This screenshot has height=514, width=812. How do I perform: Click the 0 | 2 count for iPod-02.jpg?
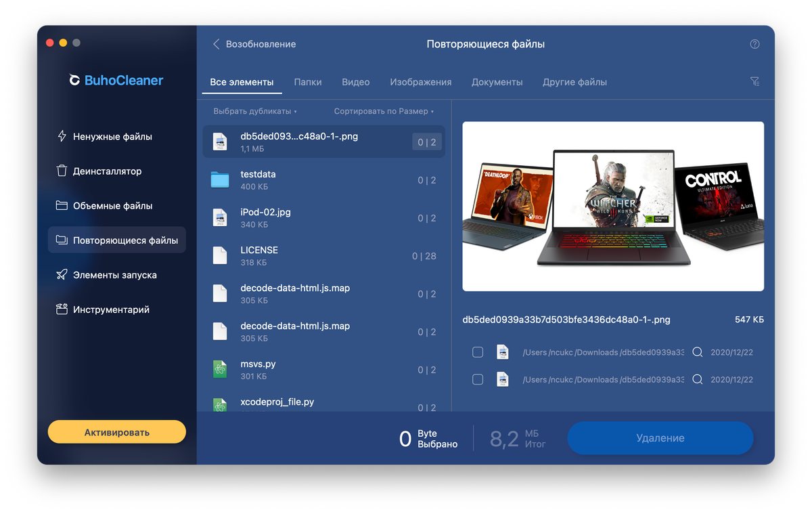point(427,218)
